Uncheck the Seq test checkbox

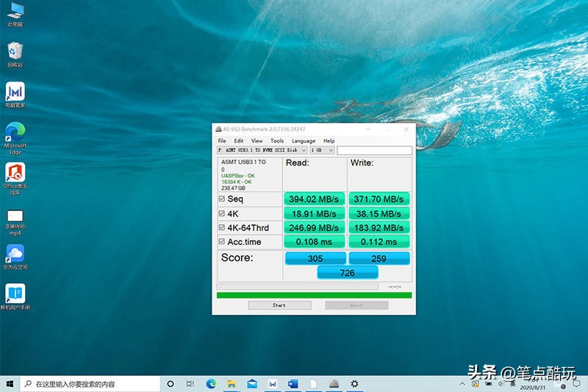[x=222, y=199]
